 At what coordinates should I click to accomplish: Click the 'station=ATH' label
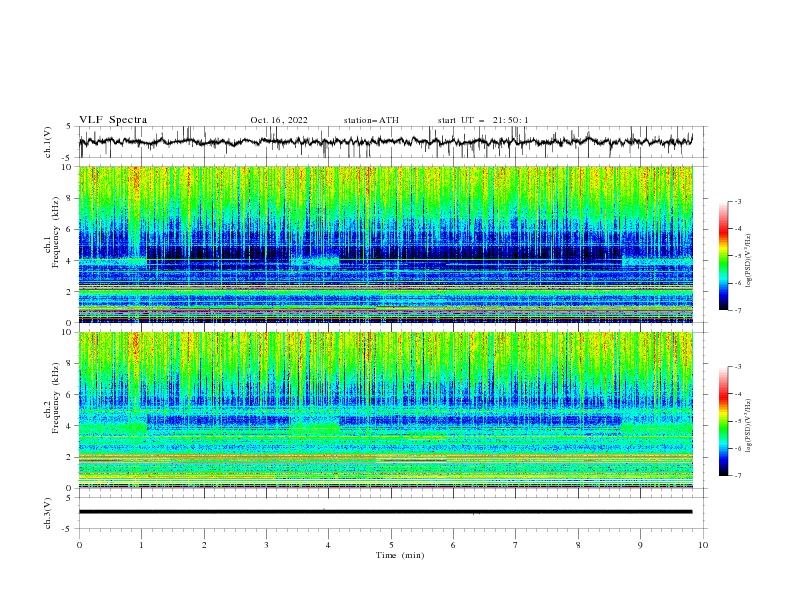tap(371, 120)
